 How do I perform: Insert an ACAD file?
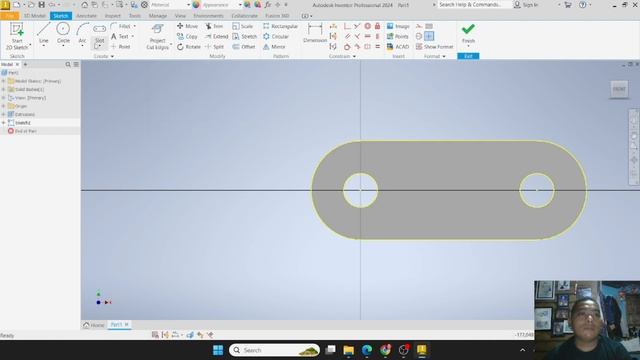(x=398, y=47)
